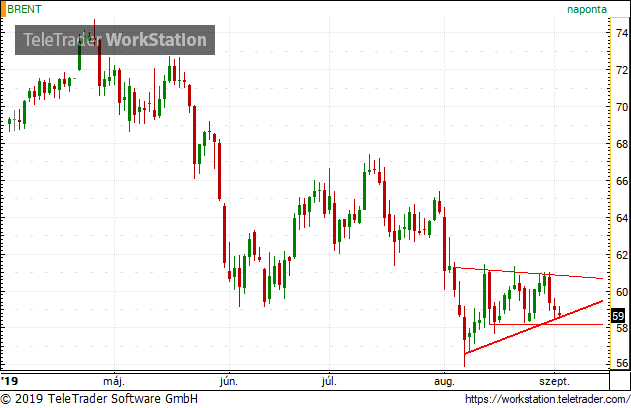This screenshot has height=408, width=631.
Task: Click the "júl." date axis label
Action: click(329, 381)
